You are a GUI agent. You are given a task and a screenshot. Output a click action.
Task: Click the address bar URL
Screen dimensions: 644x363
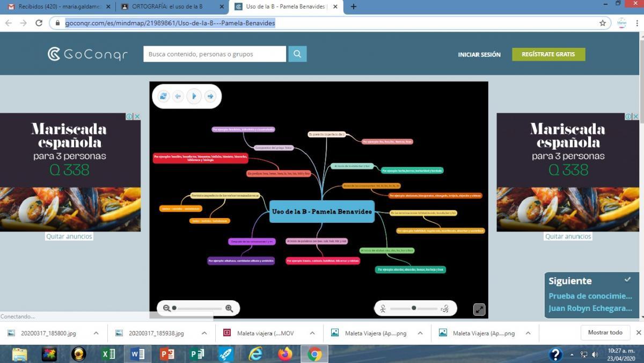pos(170,23)
